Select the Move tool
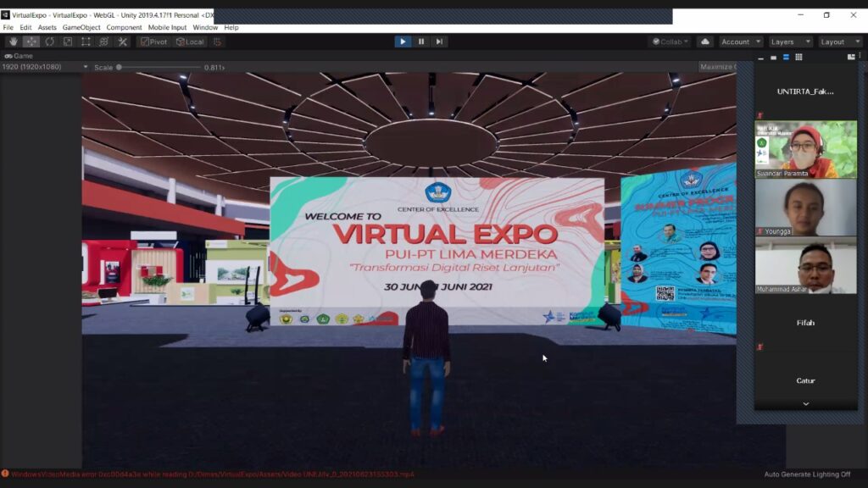This screenshot has height=488, width=868. tap(31, 42)
